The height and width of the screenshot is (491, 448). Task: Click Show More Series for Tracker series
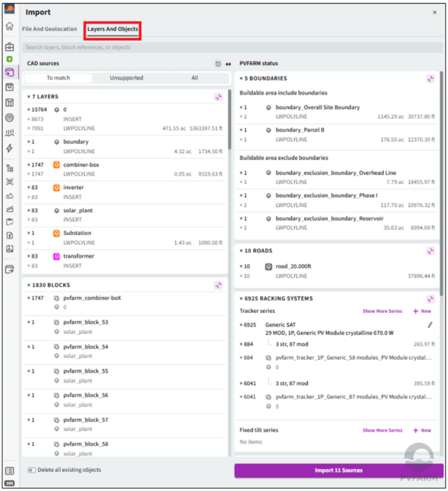click(x=382, y=311)
